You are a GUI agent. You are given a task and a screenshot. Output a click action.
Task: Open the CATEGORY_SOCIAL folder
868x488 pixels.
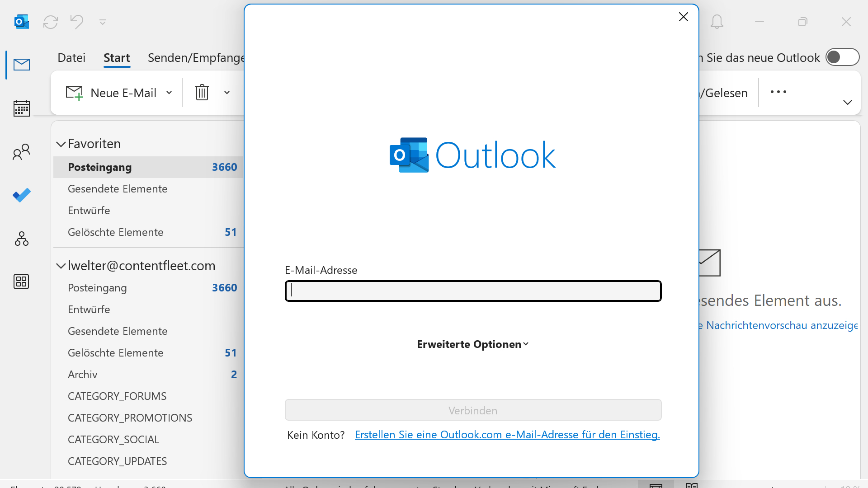148,440
